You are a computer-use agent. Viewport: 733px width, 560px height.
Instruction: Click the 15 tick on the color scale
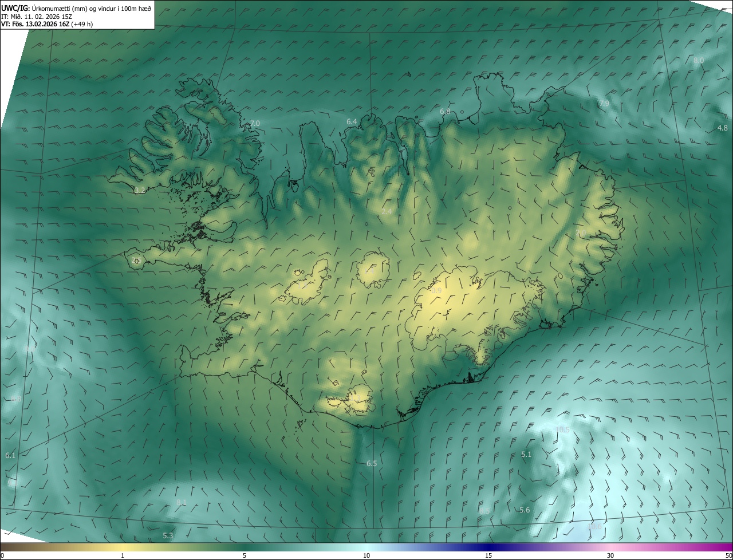[488, 555]
